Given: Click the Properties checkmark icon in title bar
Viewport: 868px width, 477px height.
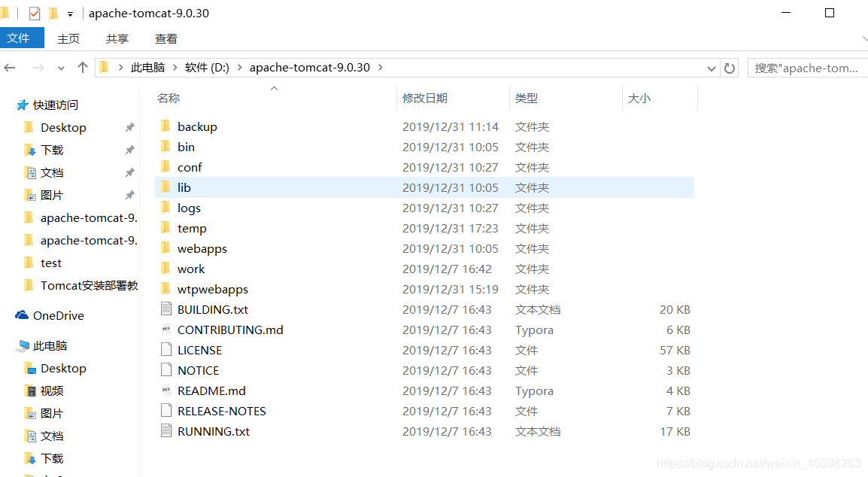Looking at the screenshot, I should (35, 14).
